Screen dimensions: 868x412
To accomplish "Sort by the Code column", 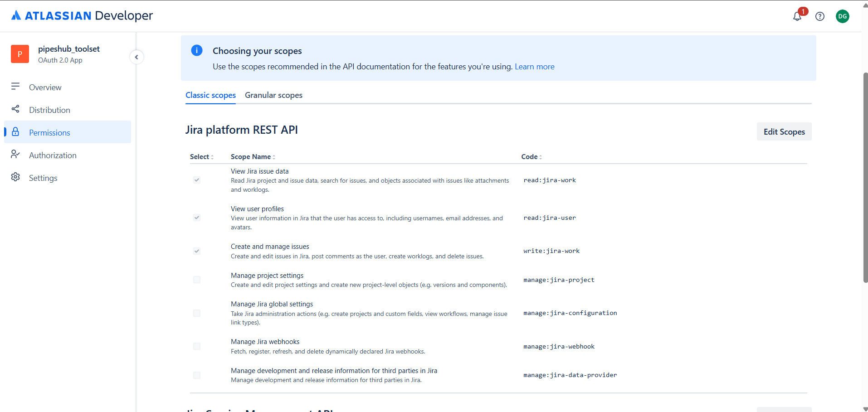I will point(531,157).
